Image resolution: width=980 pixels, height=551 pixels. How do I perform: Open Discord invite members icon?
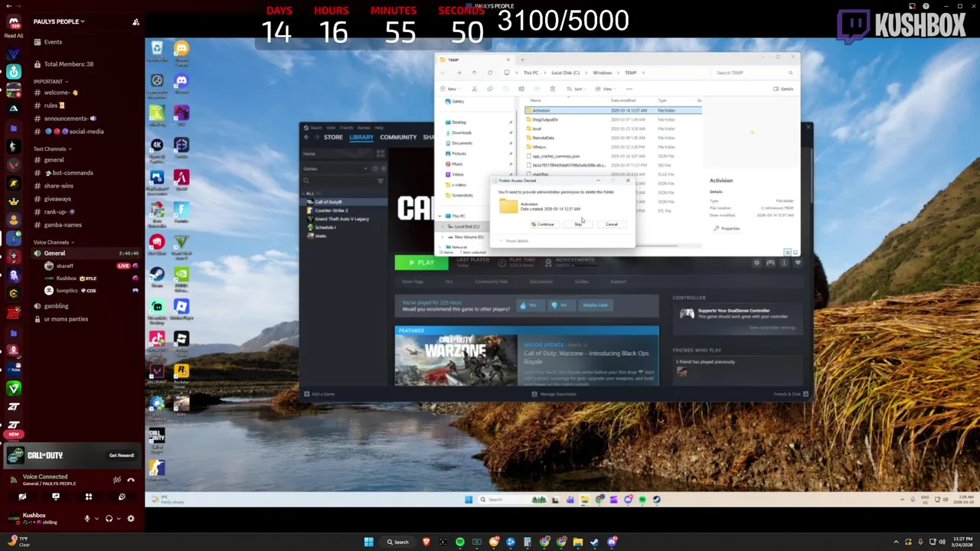136,21
